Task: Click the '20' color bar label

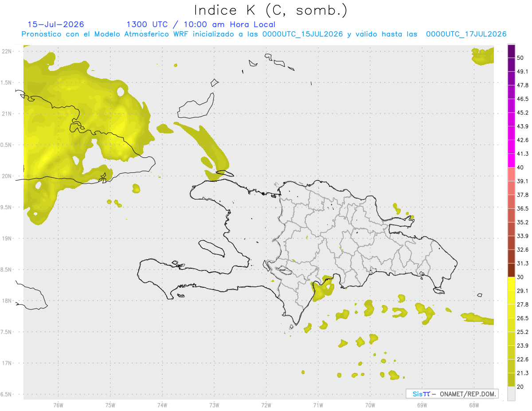Action: point(520,386)
